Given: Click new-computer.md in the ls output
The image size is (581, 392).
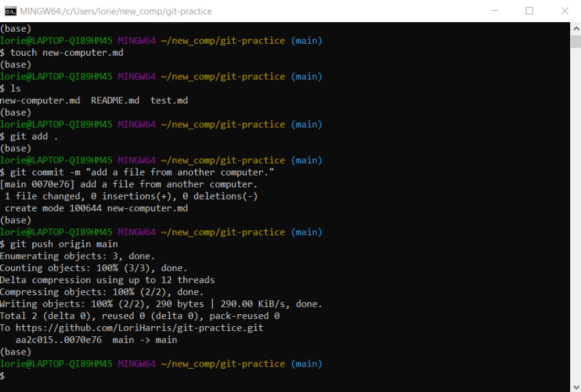Looking at the screenshot, I should (x=40, y=100).
